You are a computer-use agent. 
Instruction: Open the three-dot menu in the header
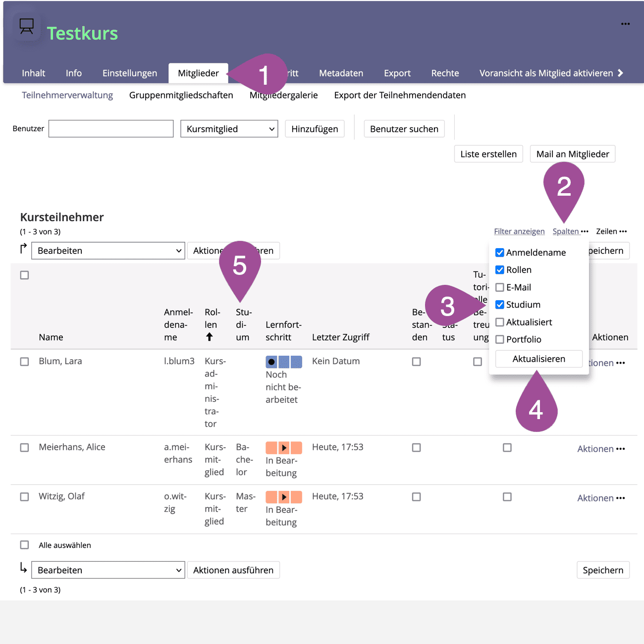625,24
